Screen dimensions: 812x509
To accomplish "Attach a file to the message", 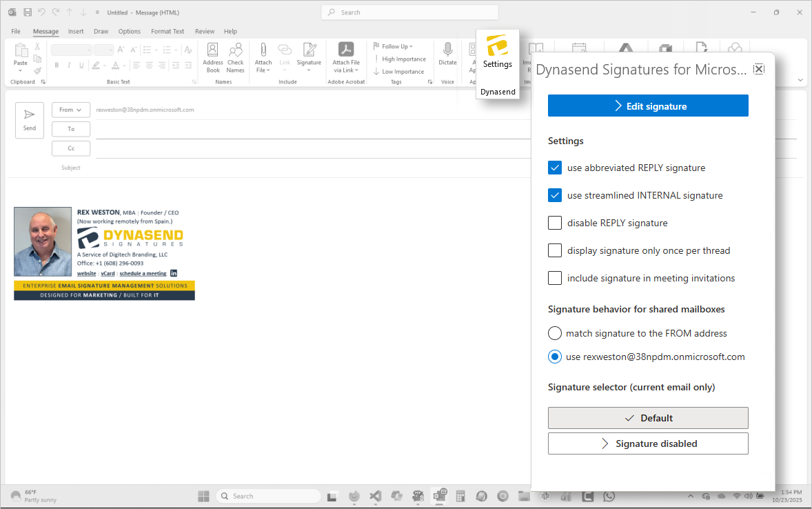I will (x=263, y=57).
